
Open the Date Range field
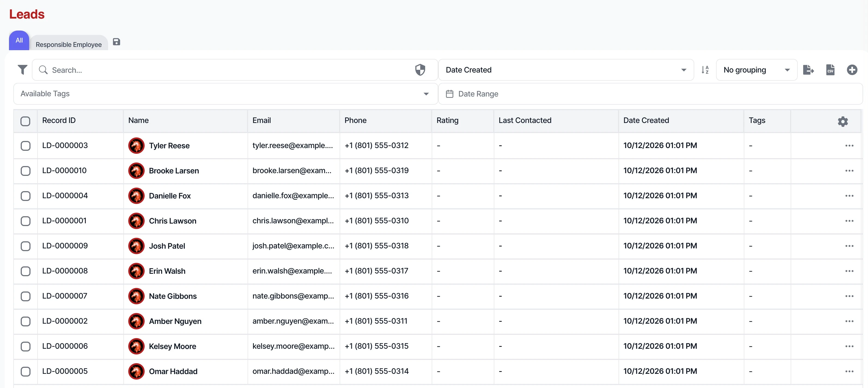click(x=650, y=94)
